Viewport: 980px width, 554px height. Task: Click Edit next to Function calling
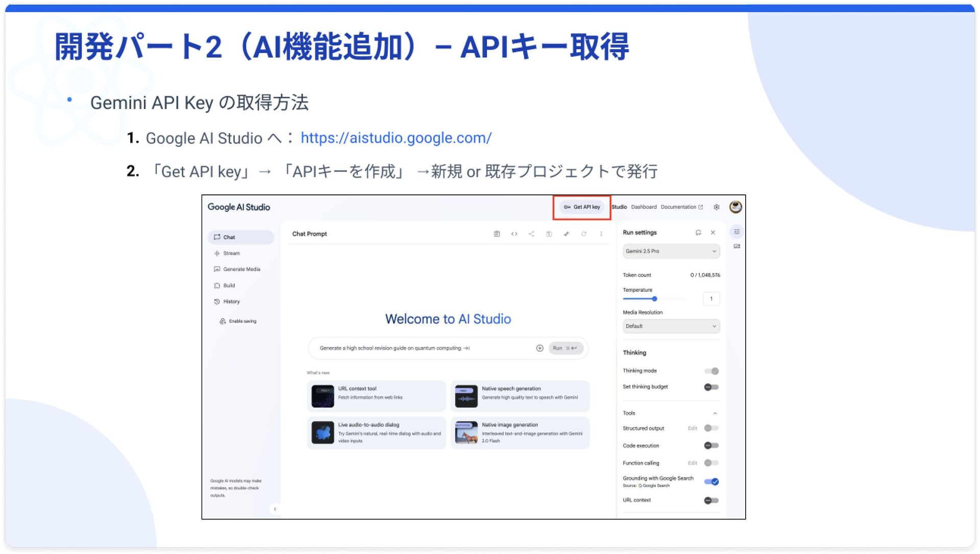692,463
